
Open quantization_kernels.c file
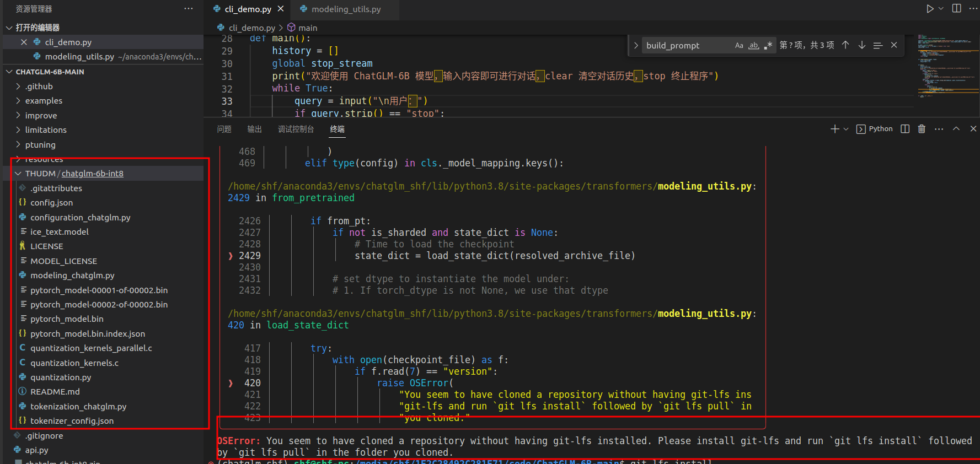click(103, 363)
